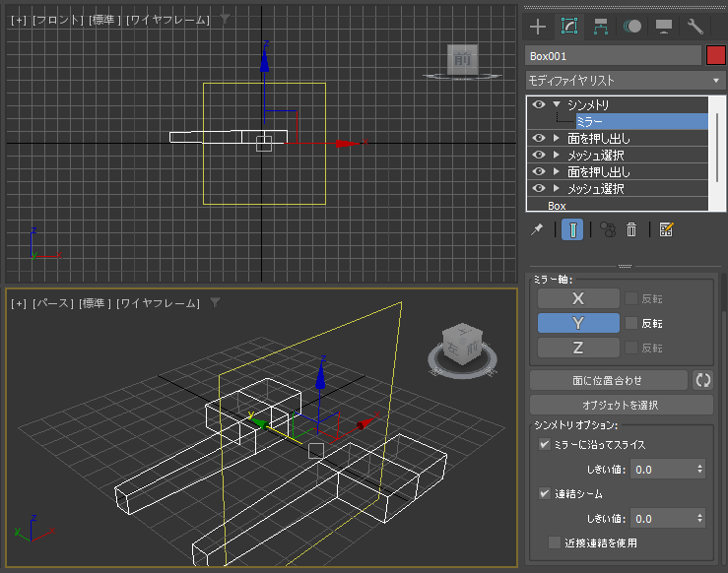Click the rollout panel drag handle

625,266
